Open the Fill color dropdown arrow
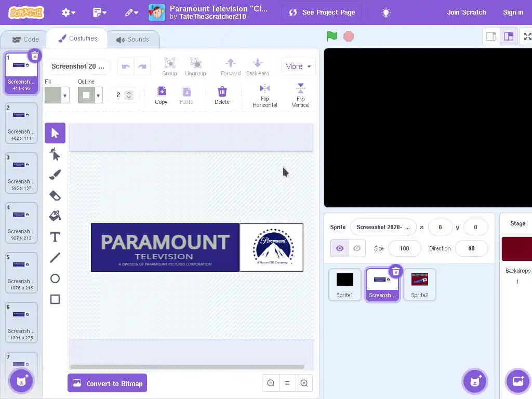The width and height of the screenshot is (532, 399). pos(65,96)
